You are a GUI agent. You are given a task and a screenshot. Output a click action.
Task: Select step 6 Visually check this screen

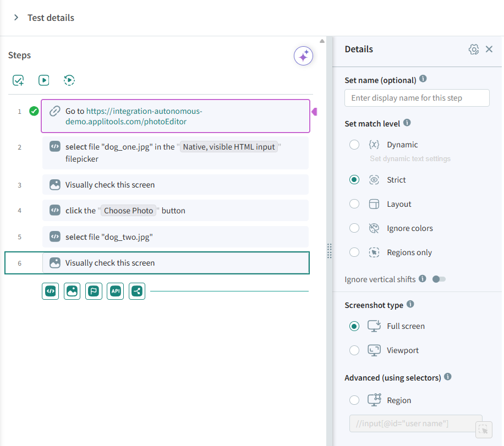[176, 263]
